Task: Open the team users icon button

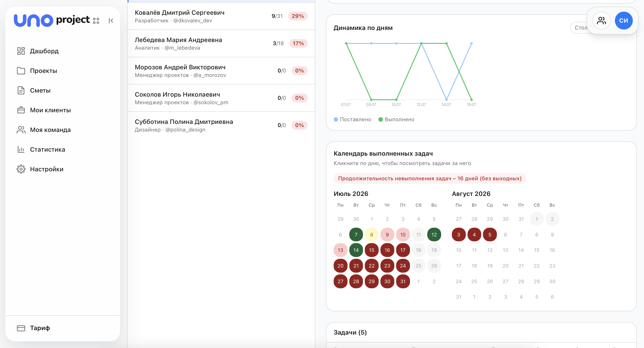Action: 601,21
